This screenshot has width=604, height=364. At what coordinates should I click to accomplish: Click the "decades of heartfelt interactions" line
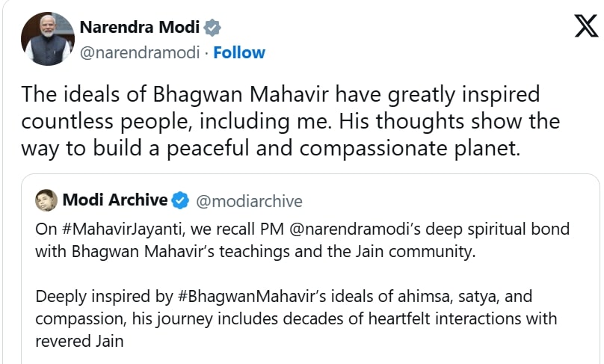[x=295, y=319]
